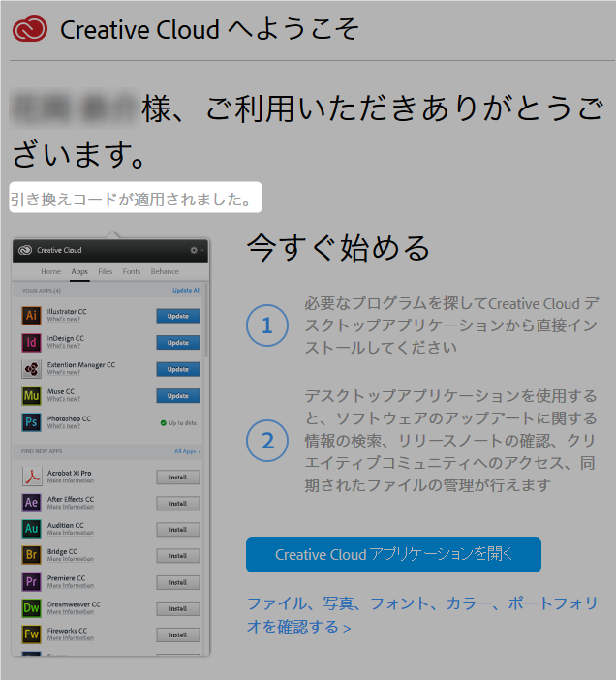Open More Information under Bridge CC
Viewport: 616px width, 680px height.
point(71,559)
